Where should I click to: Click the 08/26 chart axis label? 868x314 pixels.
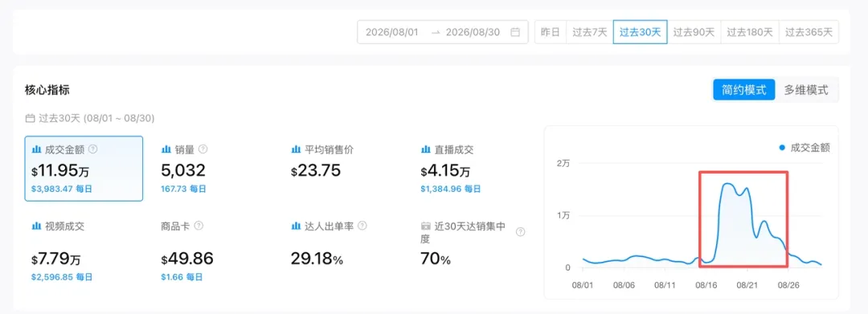pyautogui.click(x=788, y=286)
